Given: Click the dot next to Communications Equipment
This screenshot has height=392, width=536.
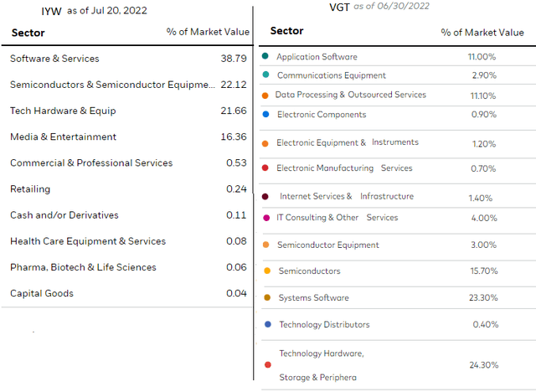Looking at the screenshot, I should coord(265,75).
